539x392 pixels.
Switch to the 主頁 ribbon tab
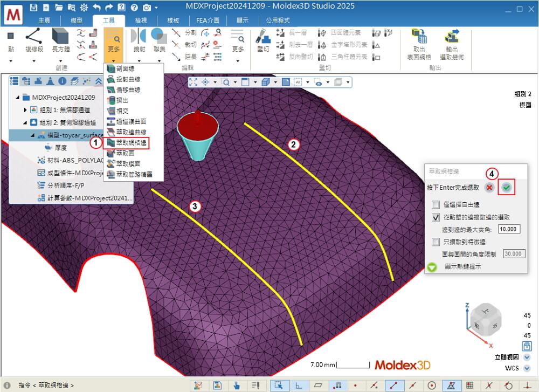click(44, 20)
